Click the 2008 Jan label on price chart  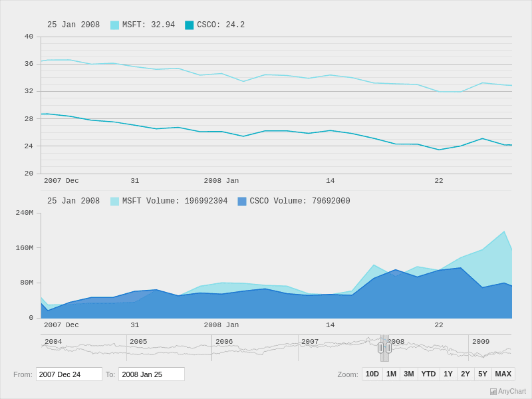coord(221,181)
